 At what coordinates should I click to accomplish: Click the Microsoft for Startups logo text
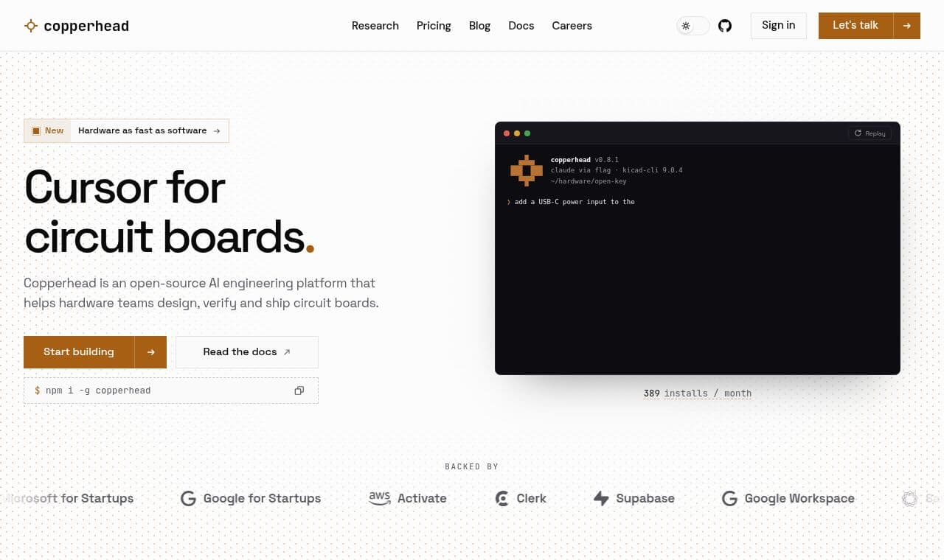pyautogui.click(x=69, y=499)
